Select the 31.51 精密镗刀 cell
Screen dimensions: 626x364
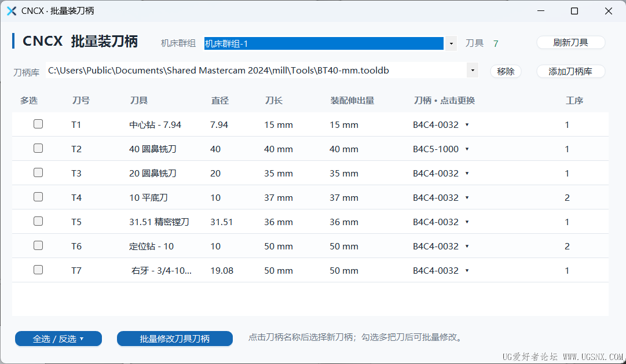pos(159,222)
